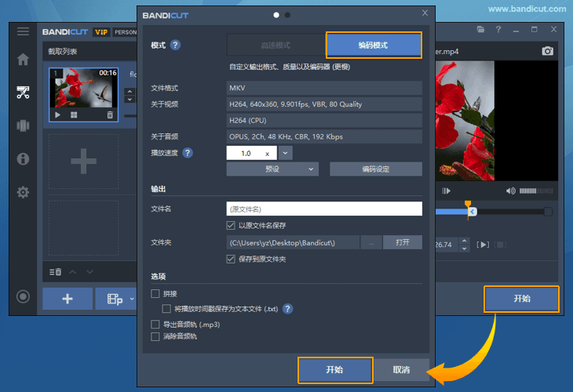Click the VIP badge in title bar
Screen dimensions: 573x392
(101, 32)
